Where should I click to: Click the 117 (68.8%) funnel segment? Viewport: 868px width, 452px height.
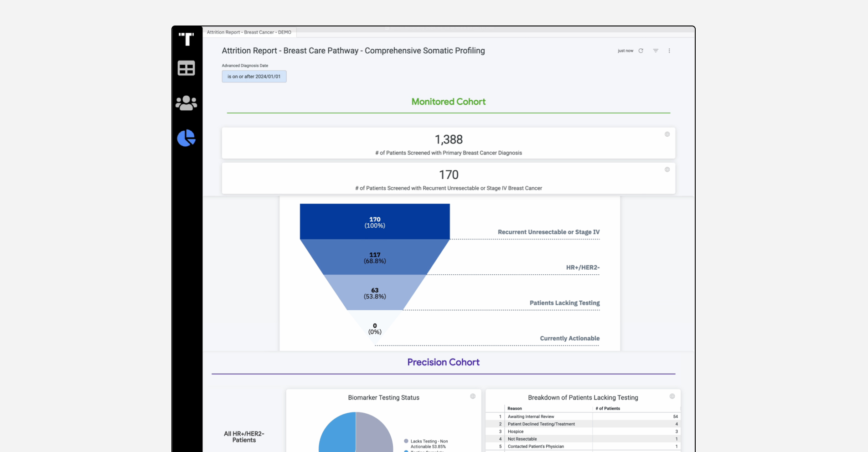(375, 257)
